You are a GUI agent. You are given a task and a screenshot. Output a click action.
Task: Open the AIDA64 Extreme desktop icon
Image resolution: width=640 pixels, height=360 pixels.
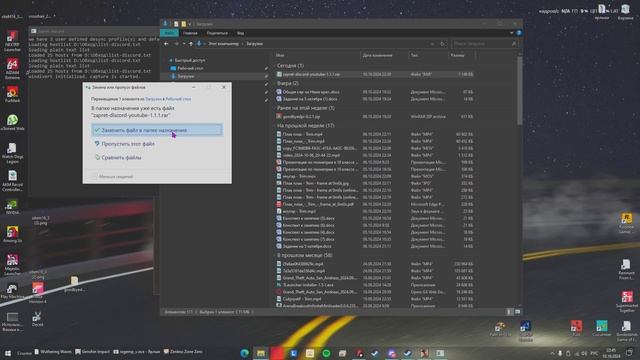(x=12, y=69)
